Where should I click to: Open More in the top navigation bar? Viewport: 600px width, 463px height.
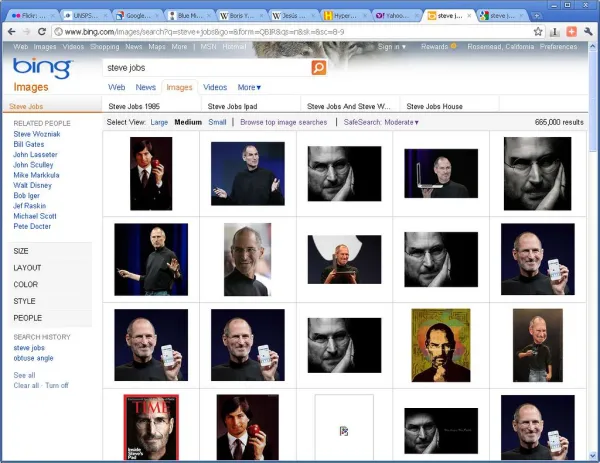click(x=179, y=47)
